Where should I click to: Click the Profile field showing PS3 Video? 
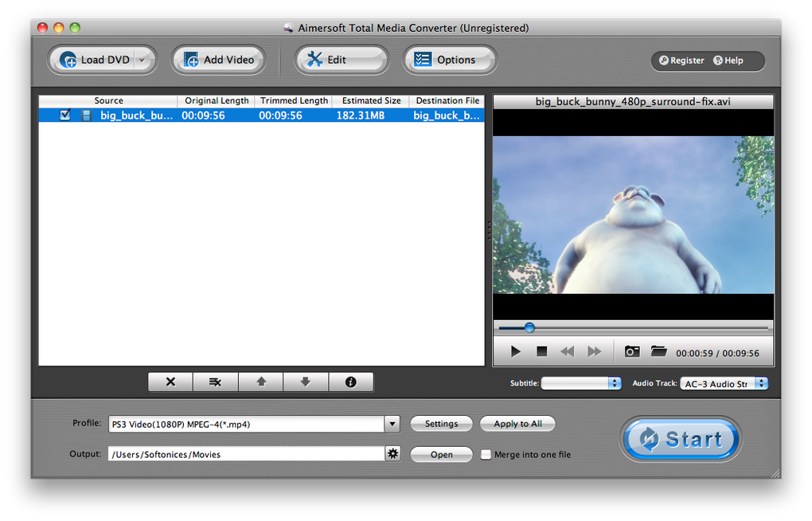tap(247, 424)
